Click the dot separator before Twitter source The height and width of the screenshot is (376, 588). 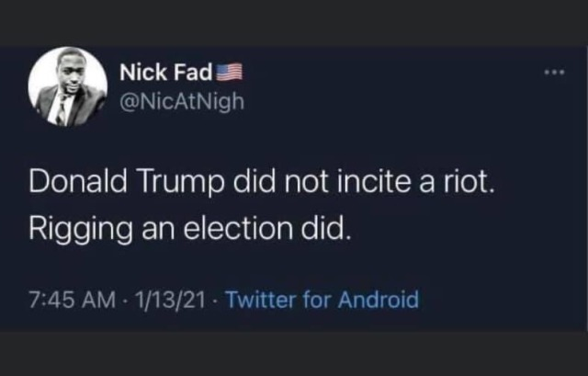click(216, 301)
